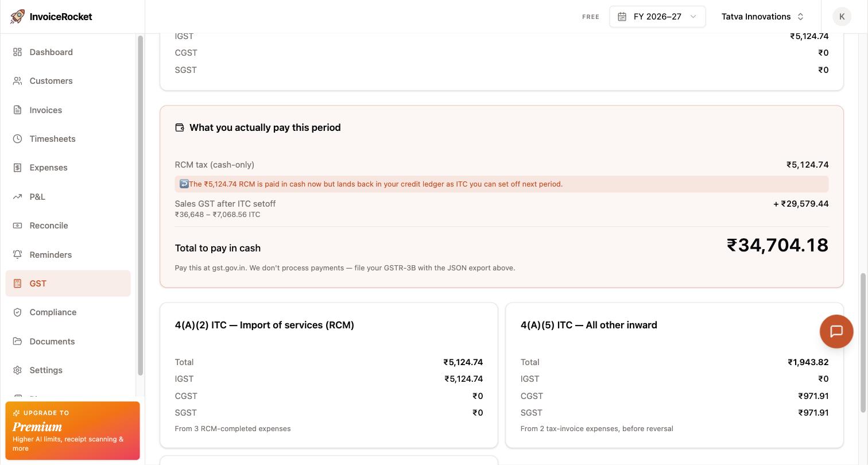The width and height of the screenshot is (868, 465).
Task: Click the wallet icon in payment card heading
Action: pos(180,127)
